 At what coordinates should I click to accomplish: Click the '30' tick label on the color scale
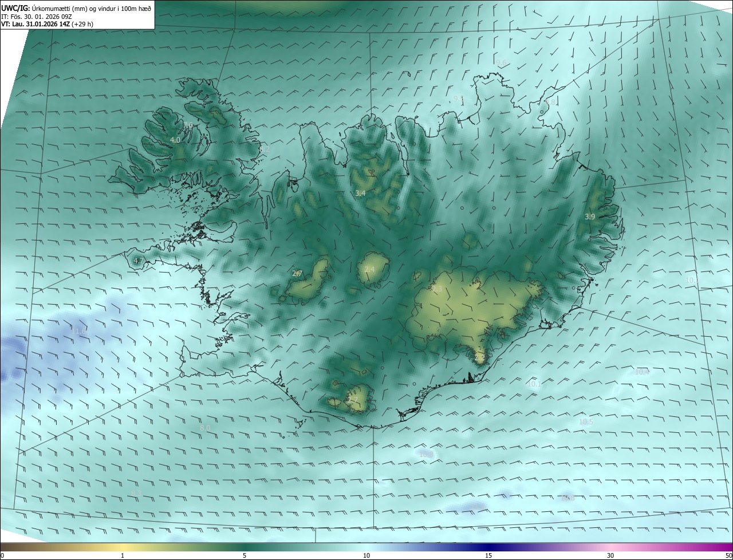click(x=610, y=555)
